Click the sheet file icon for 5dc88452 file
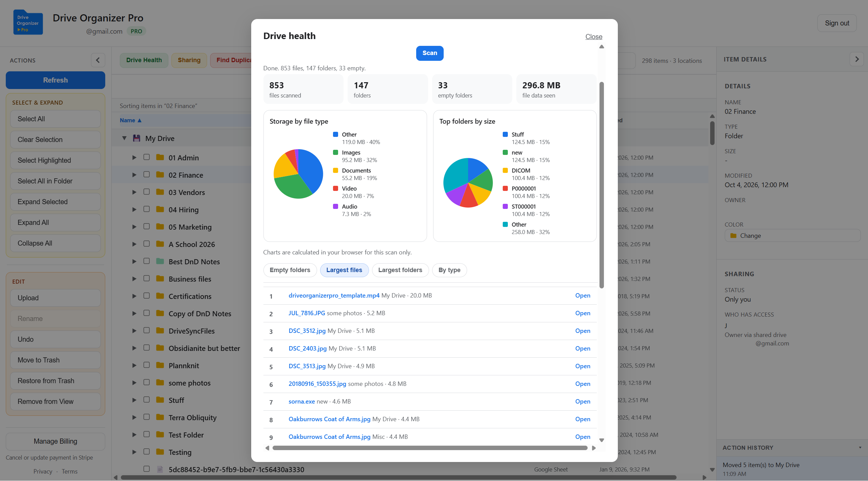The height and width of the screenshot is (481, 868). pos(160,469)
